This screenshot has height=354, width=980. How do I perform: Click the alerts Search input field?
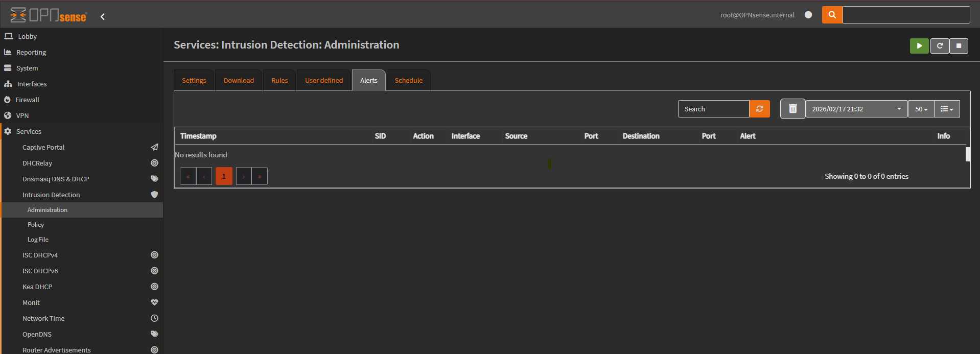pos(713,109)
